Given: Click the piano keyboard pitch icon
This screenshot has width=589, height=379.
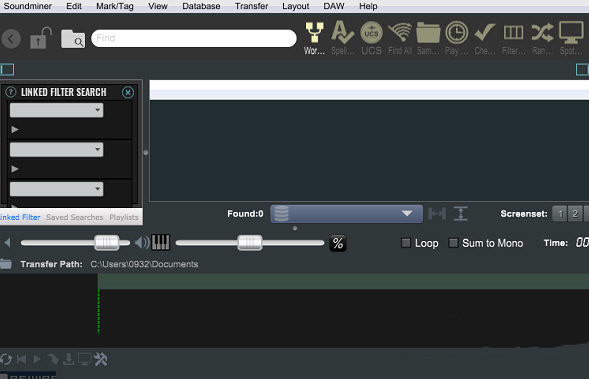Looking at the screenshot, I should point(160,243).
